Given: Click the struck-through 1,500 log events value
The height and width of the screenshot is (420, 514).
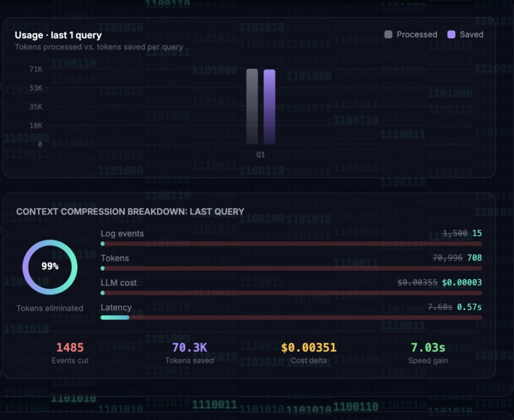Looking at the screenshot, I should tap(455, 233).
